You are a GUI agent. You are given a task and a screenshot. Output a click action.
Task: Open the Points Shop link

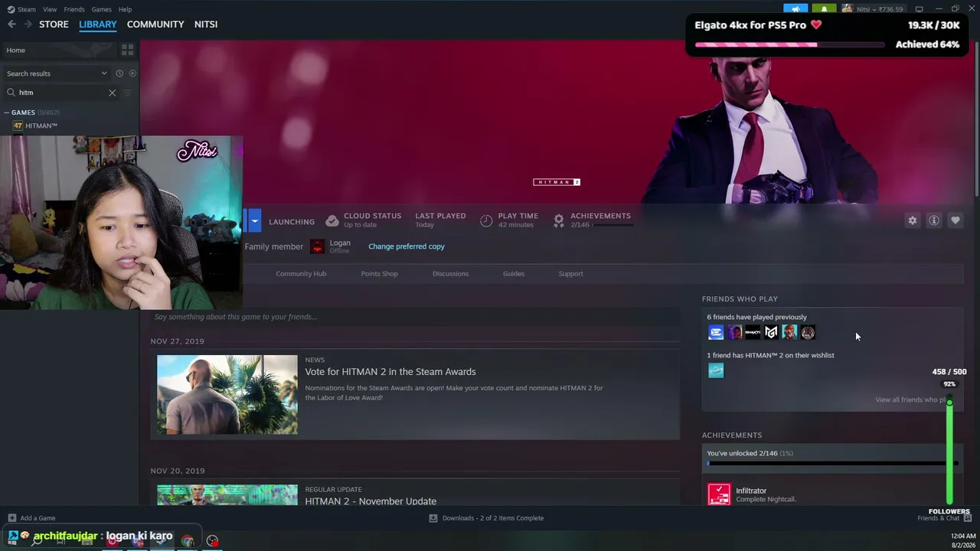[x=379, y=274]
